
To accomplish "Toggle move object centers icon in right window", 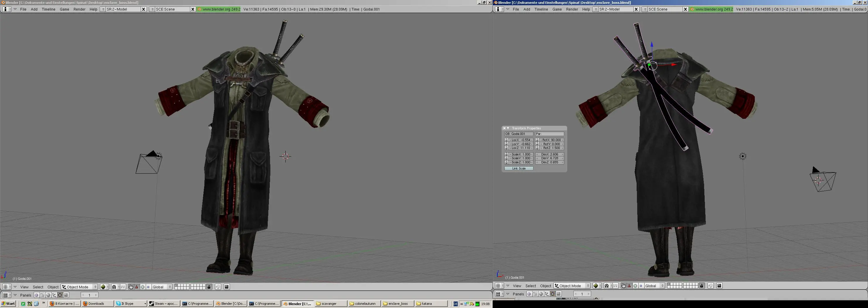I will point(616,286).
